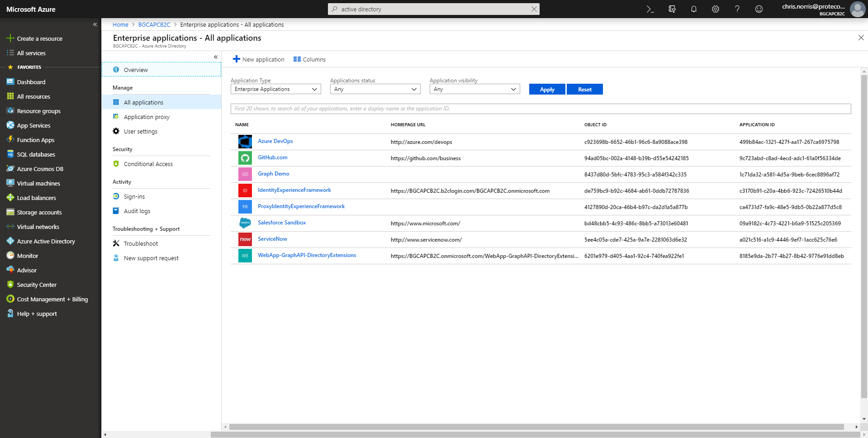Select All applications under Manage
The image size is (868, 438).
pos(161,102)
